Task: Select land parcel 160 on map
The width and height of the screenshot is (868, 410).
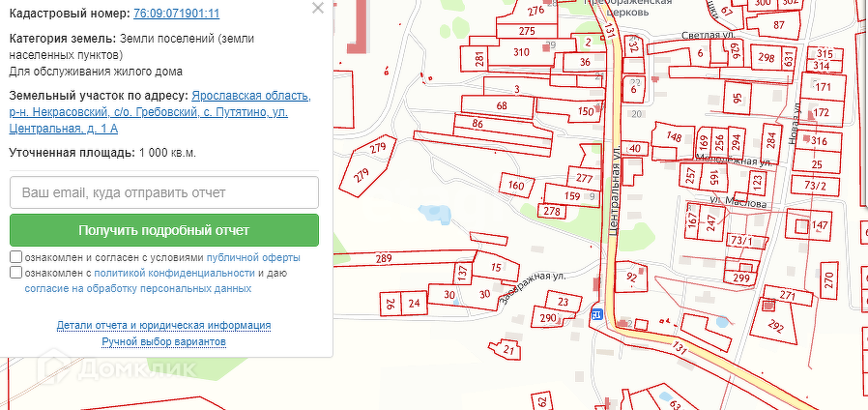Action: [516, 185]
